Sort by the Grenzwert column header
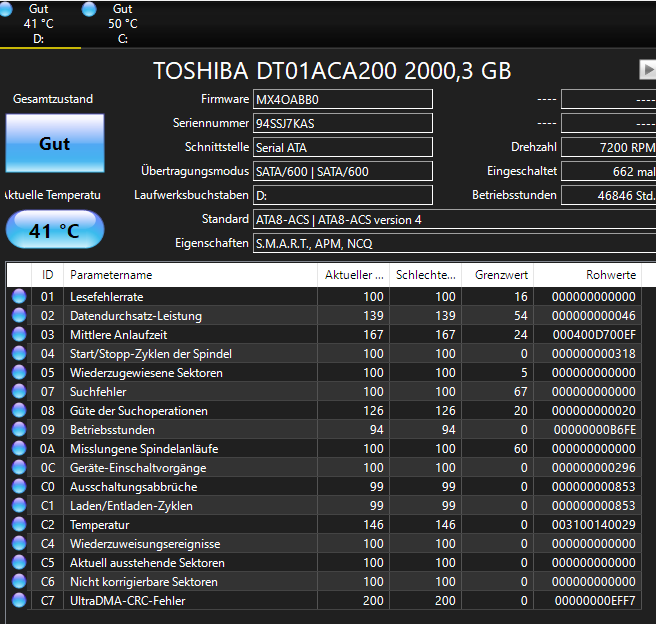The image size is (656, 624). 497,275
